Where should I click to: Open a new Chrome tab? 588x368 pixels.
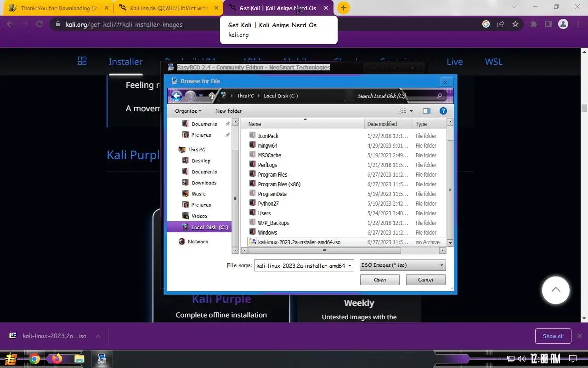click(x=343, y=8)
